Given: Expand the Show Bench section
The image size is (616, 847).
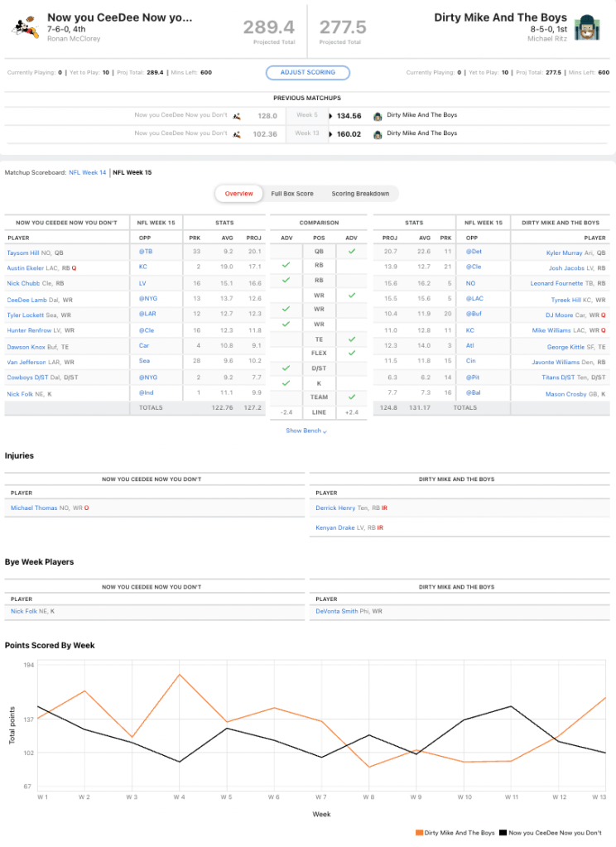Looking at the screenshot, I should [x=306, y=431].
